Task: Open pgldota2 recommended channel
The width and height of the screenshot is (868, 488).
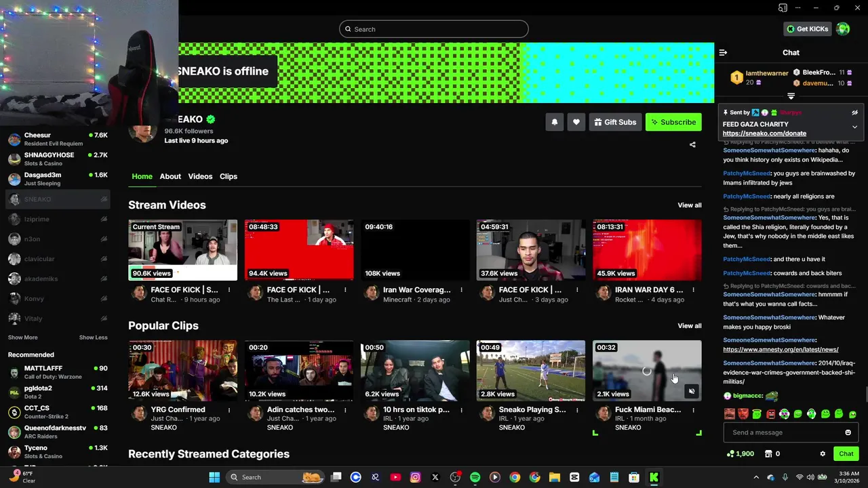Action: point(58,392)
